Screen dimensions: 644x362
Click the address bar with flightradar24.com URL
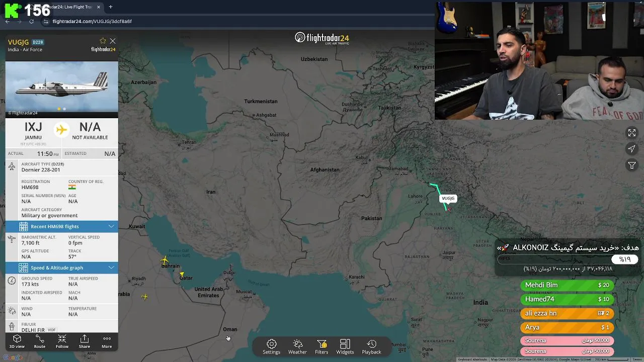pos(92,22)
